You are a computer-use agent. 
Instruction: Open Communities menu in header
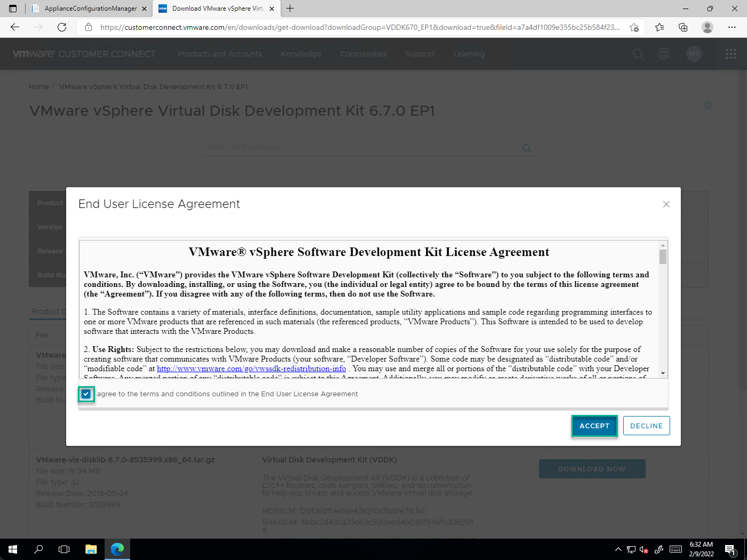coord(363,54)
